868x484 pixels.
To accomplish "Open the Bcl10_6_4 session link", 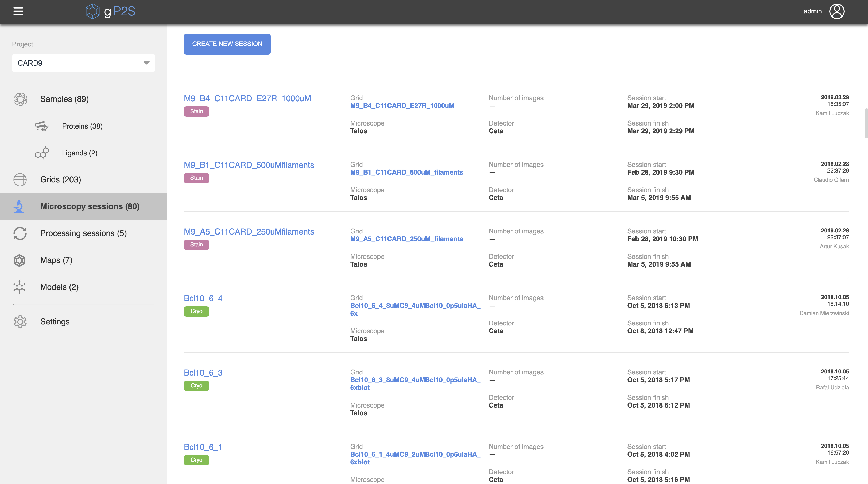I will 203,298.
